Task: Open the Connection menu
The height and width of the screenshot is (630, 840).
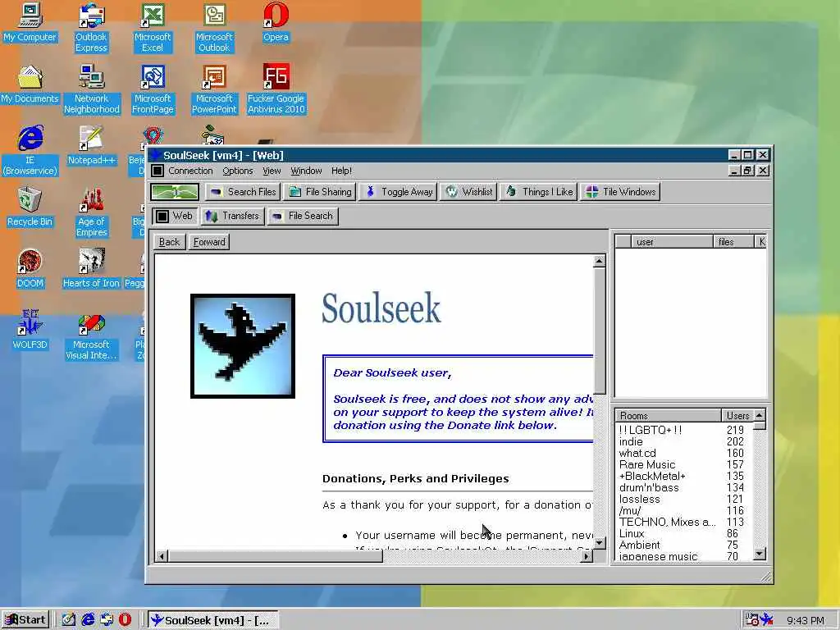Action: [x=190, y=171]
